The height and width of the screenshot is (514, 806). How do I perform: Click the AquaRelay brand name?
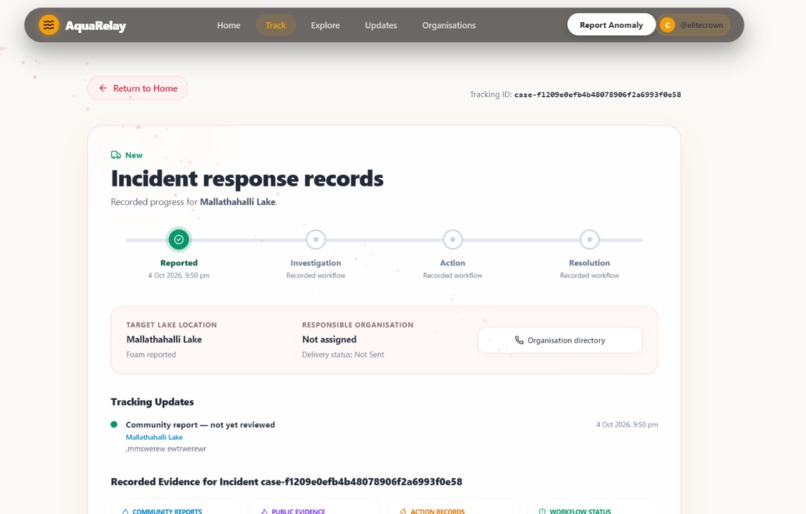tap(95, 26)
